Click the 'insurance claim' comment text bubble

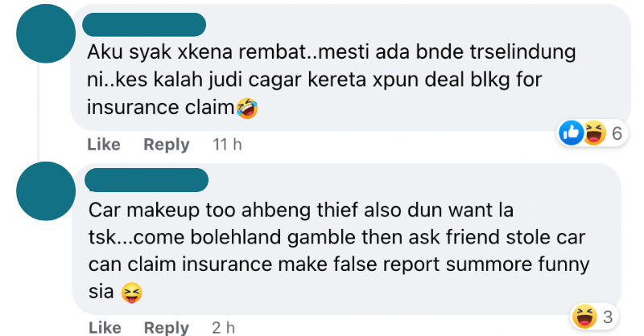[350, 68]
